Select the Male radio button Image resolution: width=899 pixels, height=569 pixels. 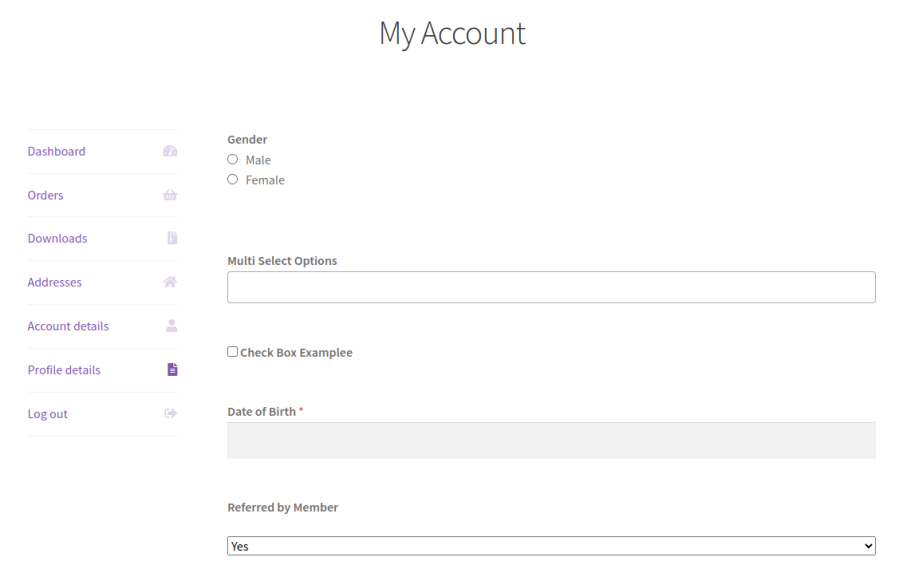(x=233, y=160)
